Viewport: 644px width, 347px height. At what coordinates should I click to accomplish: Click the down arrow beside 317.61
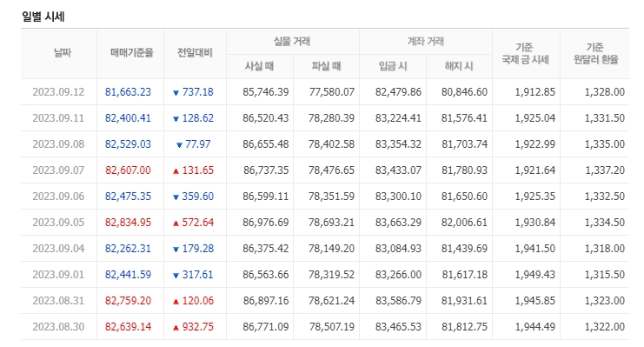(x=176, y=276)
